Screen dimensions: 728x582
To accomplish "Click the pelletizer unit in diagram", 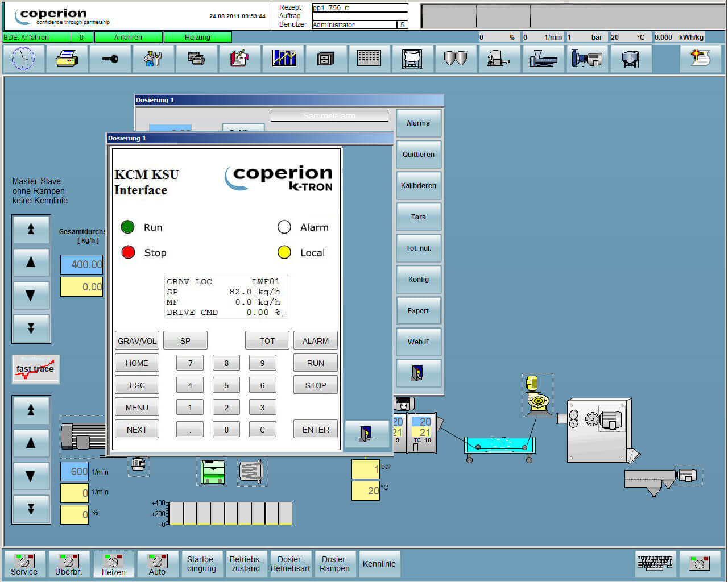I will pyautogui.click(x=599, y=430).
